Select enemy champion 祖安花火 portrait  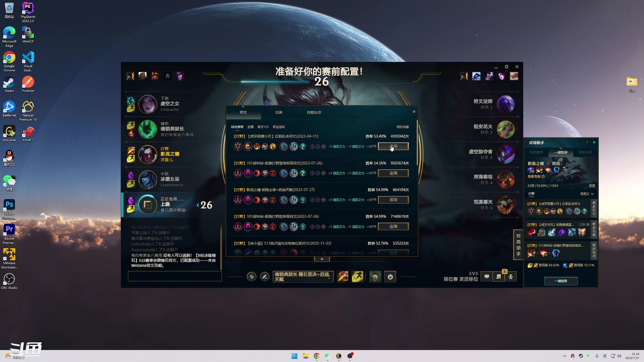(505, 129)
